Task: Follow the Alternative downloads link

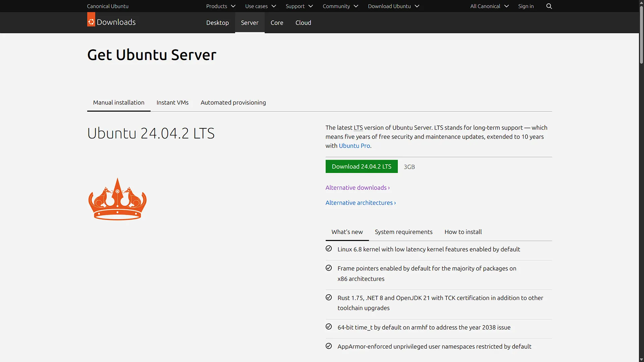Action: tap(358, 188)
